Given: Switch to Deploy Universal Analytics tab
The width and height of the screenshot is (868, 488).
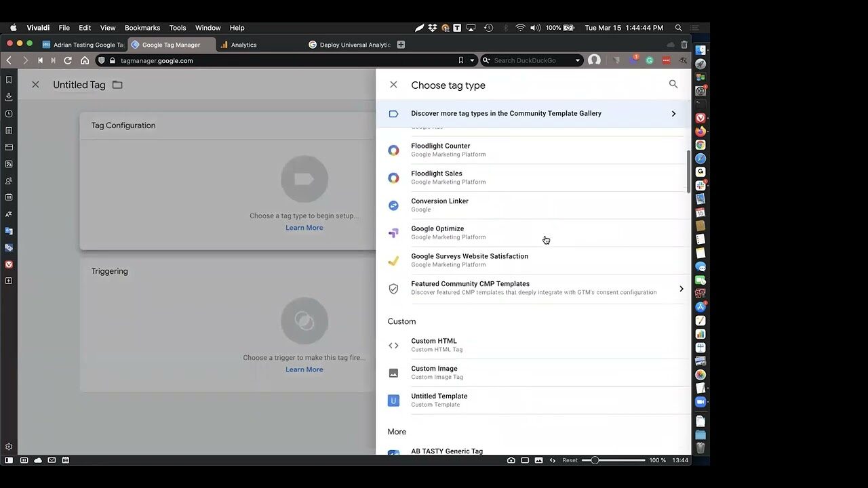Looking at the screenshot, I should click(349, 45).
